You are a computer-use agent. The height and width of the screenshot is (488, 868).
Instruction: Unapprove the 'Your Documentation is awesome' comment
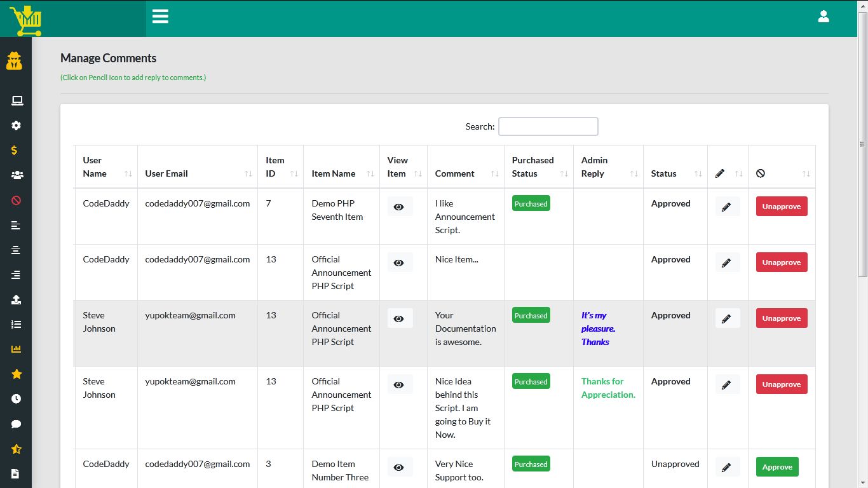[x=781, y=318]
